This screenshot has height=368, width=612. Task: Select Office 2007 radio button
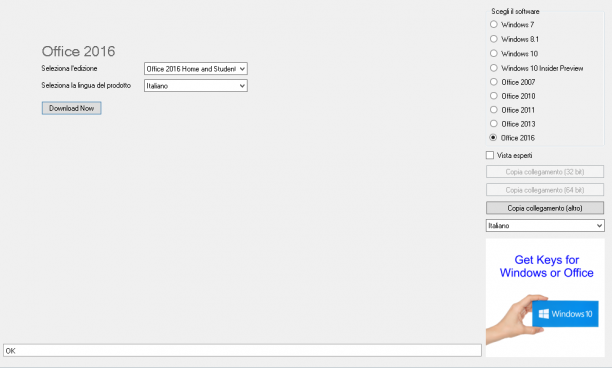(x=494, y=82)
